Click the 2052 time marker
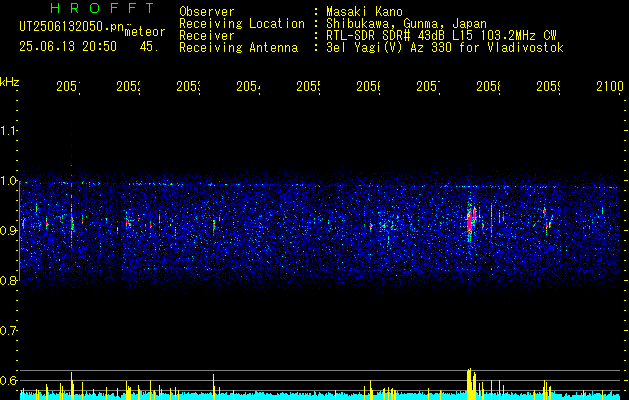This screenshot has width=629, height=400. pyautogui.click(x=128, y=86)
